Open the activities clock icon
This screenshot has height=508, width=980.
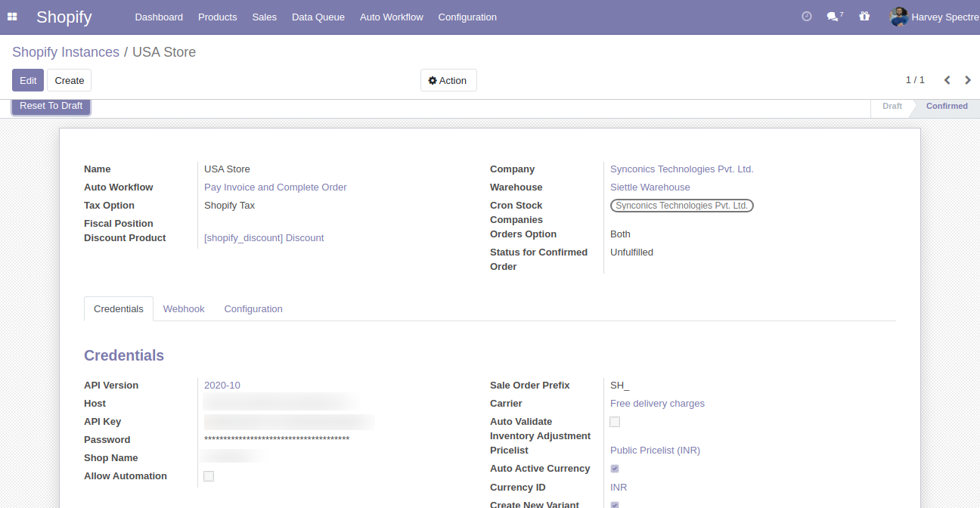[x=806, y=17]
